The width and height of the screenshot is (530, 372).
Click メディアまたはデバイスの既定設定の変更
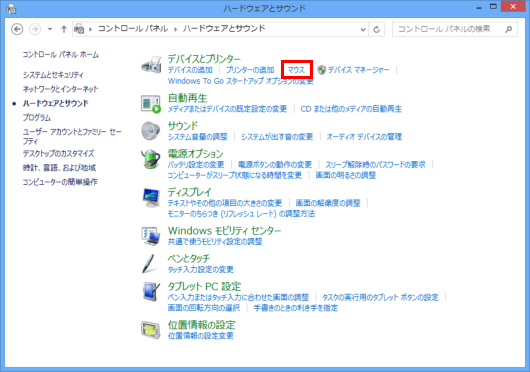[x=227, y=109]
